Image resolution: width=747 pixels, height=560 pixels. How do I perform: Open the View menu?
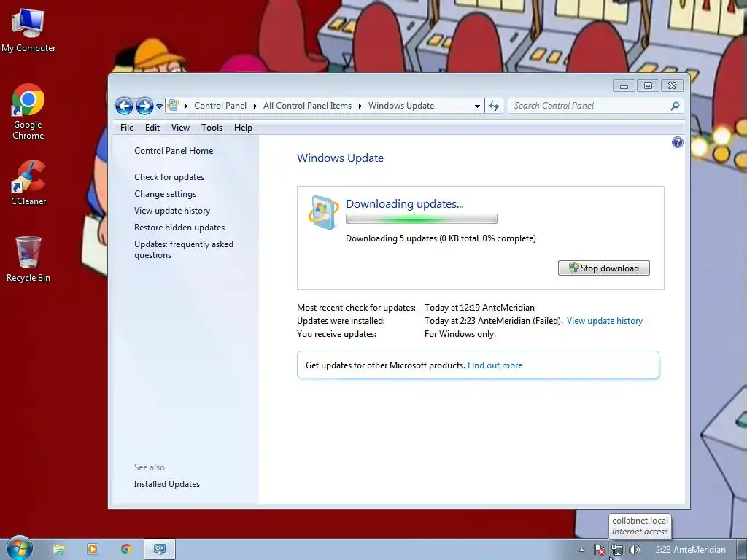tap(181, 128)
